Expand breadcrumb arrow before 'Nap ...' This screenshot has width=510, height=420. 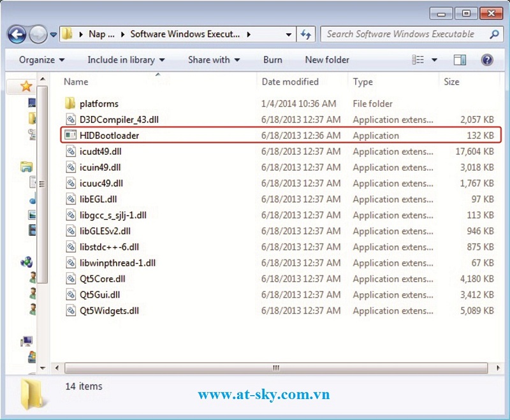(81, 34)
